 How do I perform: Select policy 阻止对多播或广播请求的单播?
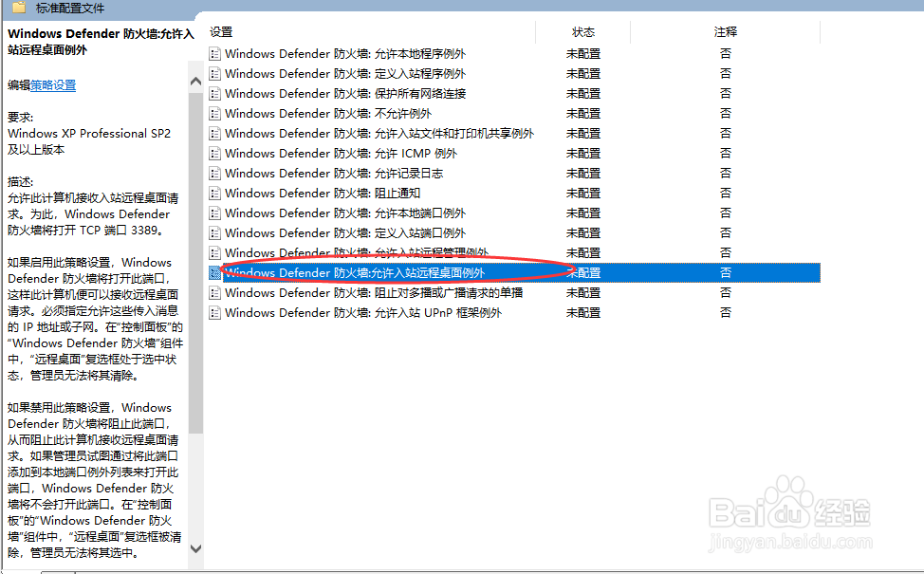coord(374,293)
